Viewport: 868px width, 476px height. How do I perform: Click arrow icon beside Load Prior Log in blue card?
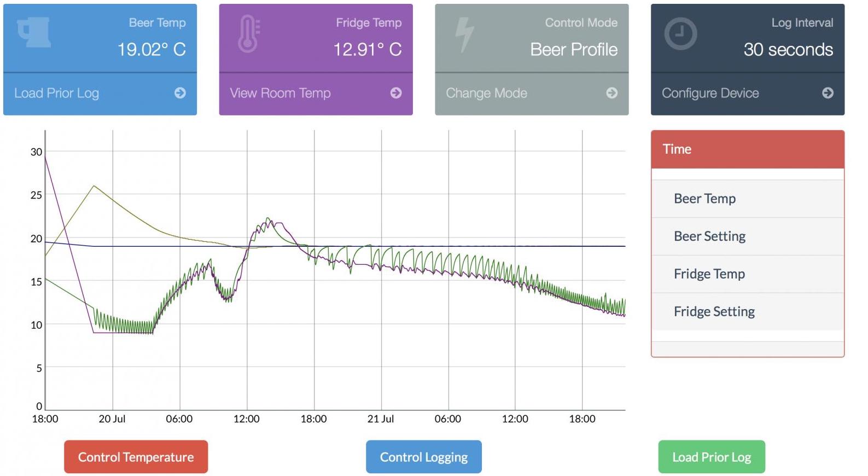(180, 93)
